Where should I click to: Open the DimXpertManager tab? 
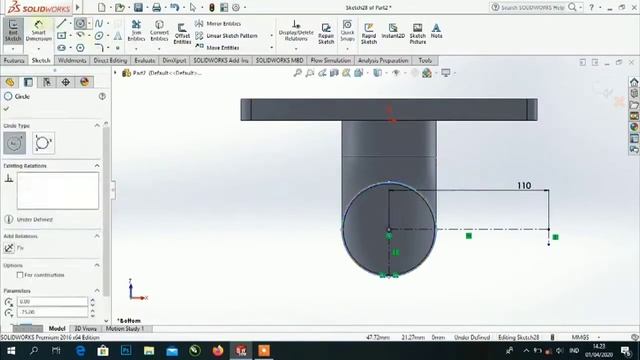(66, 82)
